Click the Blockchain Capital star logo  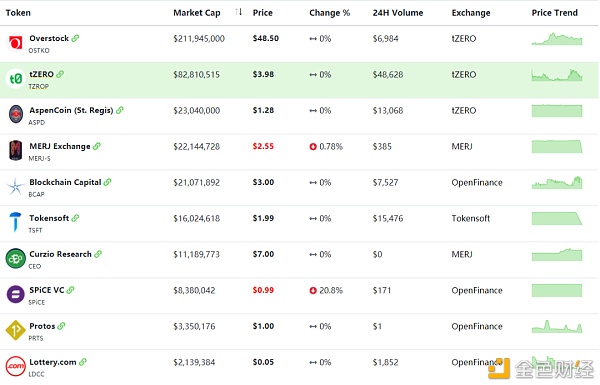[16, 186]
